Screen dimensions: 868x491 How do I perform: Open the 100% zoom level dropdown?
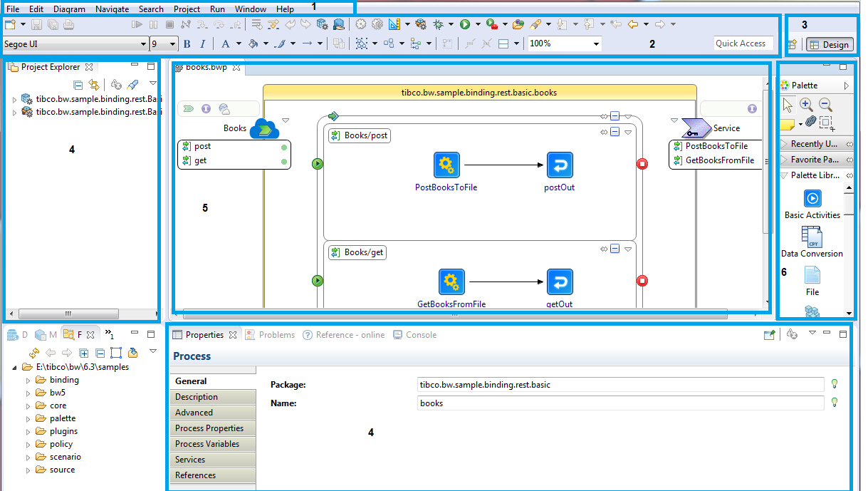tap(595, 44)
